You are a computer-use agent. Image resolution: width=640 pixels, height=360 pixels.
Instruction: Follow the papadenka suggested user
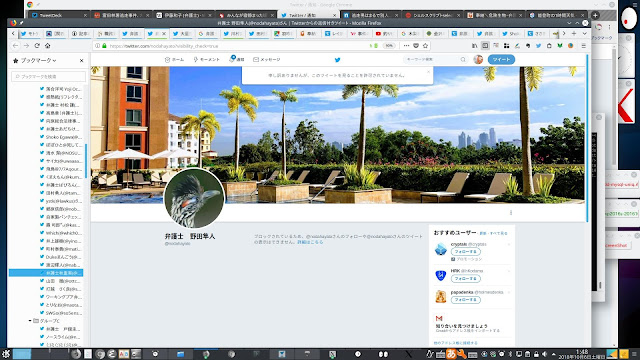465,300
